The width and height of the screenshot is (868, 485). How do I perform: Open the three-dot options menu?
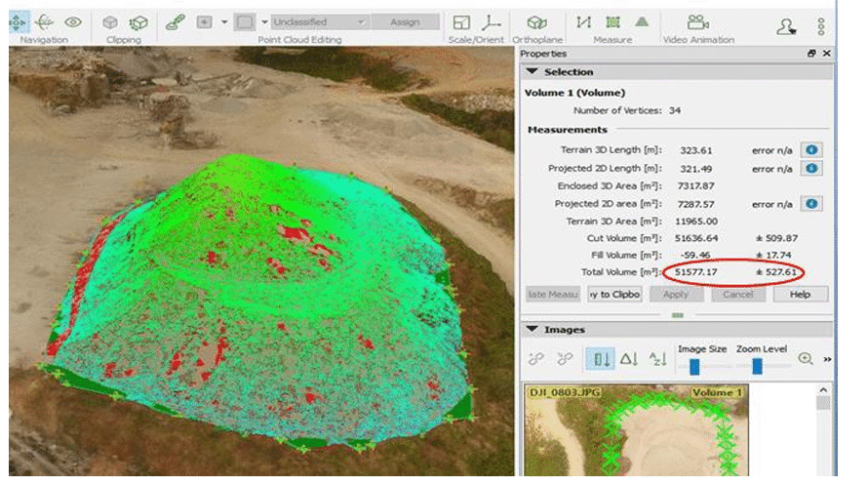821,26
